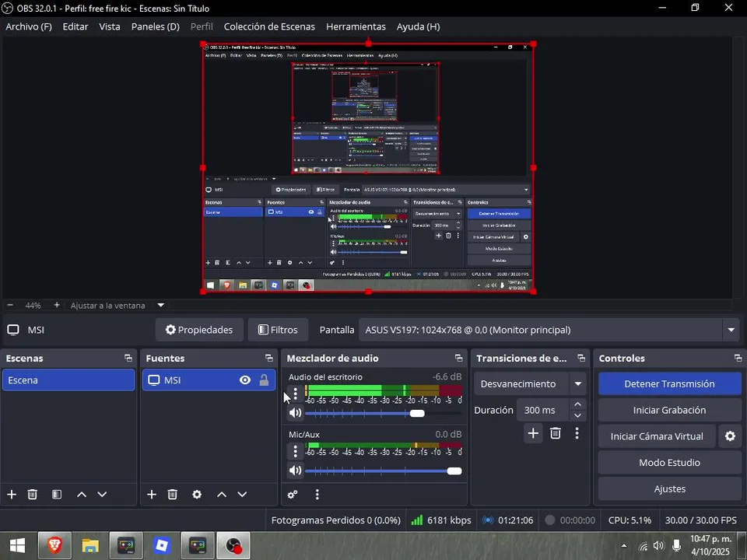The height and width of the screenshot is (560, 747).
Task: Open Audio del escritorio options dots
Action: point(296,393)
